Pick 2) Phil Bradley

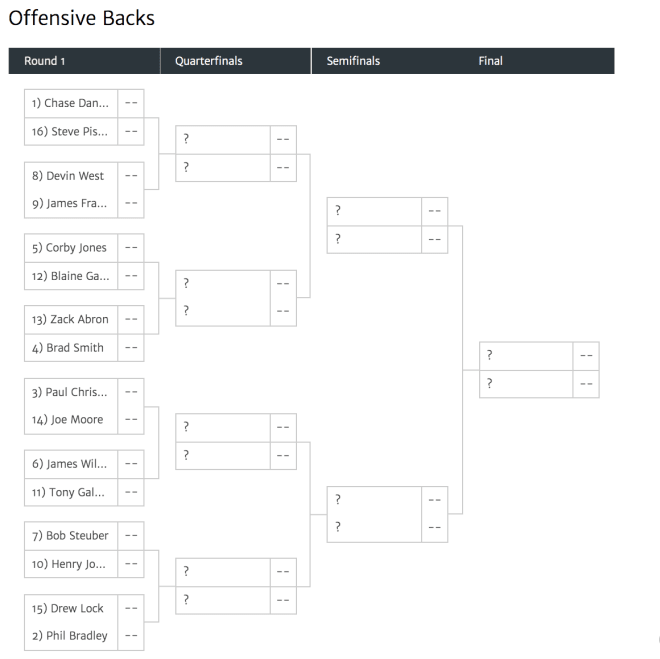pos(71,636)
